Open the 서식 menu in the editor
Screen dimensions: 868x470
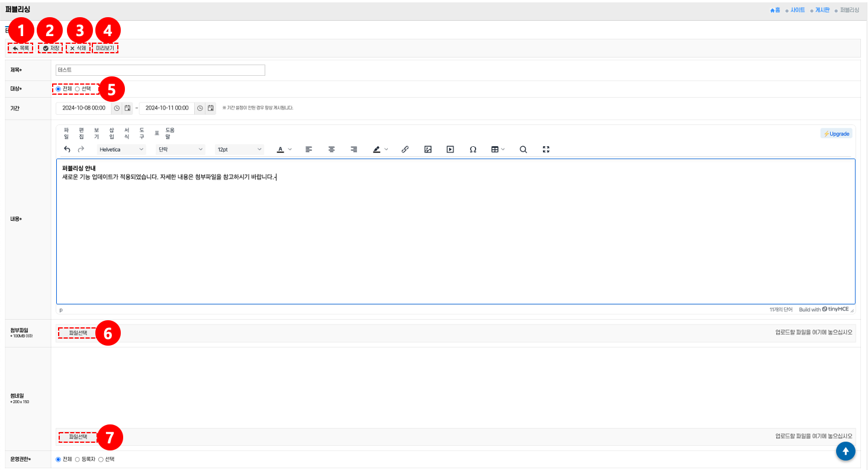pos(127,133)
